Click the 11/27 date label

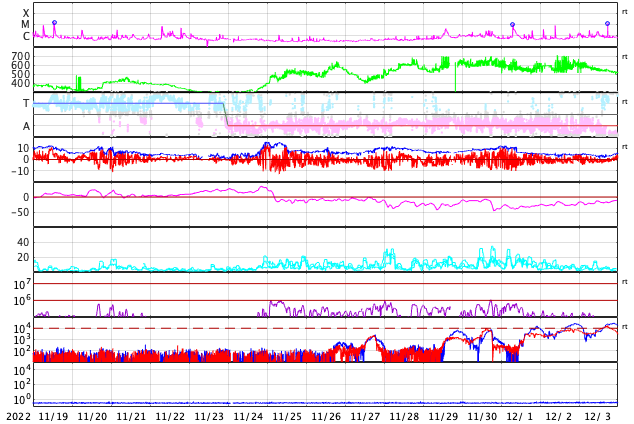(x=365, y=416)
